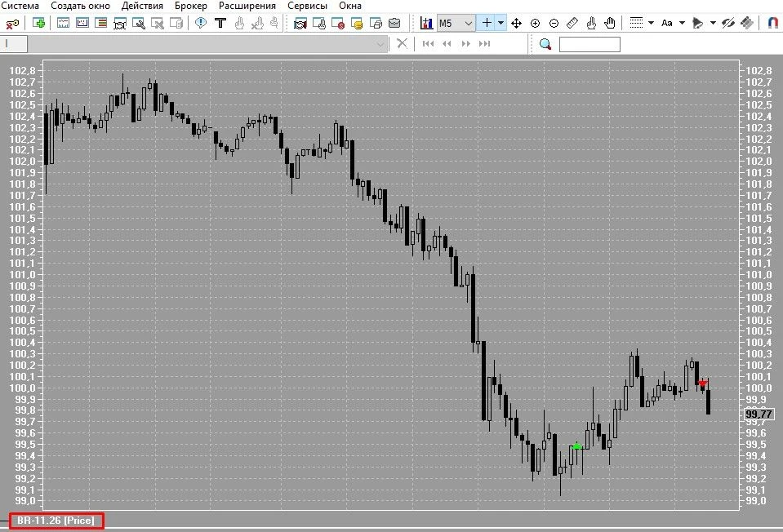Expand the line style dropdown arrow
783x532 pixels.
coord(651,23)
